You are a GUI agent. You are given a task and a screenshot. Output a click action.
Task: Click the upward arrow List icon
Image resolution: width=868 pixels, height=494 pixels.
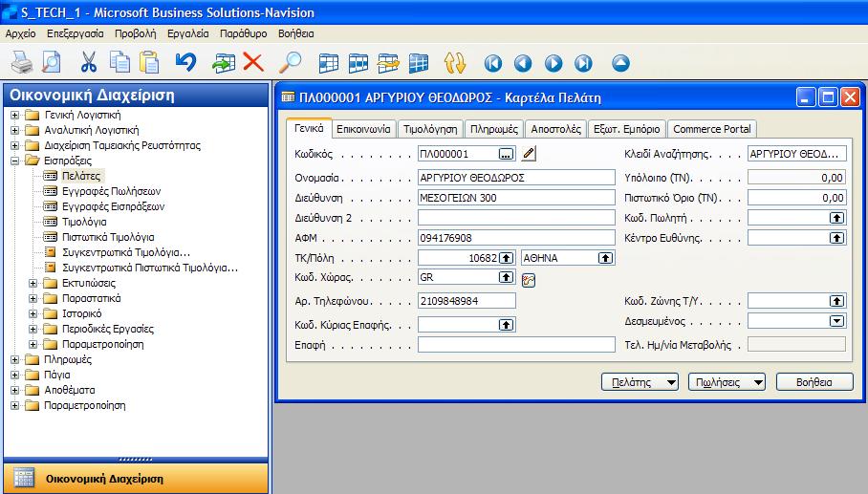[620, 63]
